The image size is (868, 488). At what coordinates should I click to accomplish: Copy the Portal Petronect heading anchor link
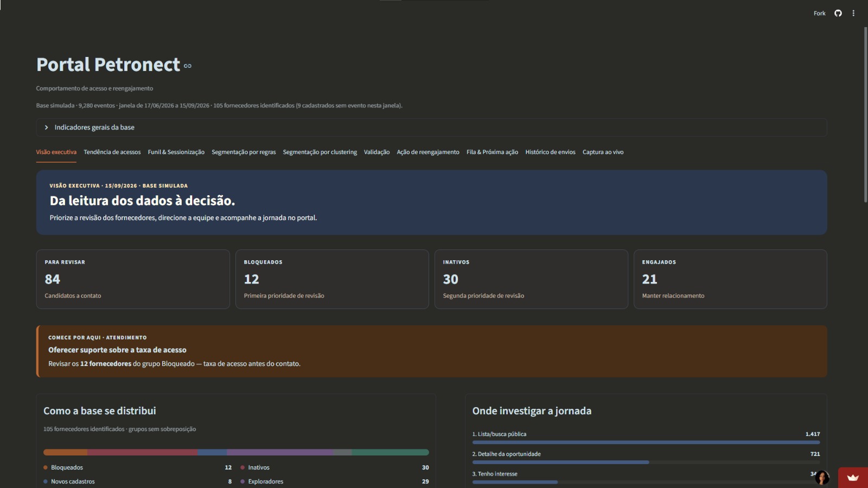pyautogui.click(x=188, y=66)
